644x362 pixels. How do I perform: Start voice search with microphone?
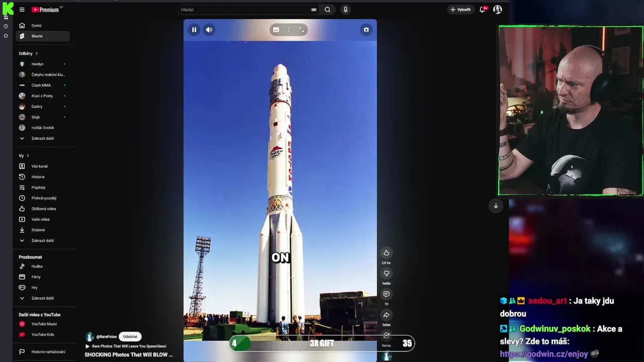tap(345, 10)
